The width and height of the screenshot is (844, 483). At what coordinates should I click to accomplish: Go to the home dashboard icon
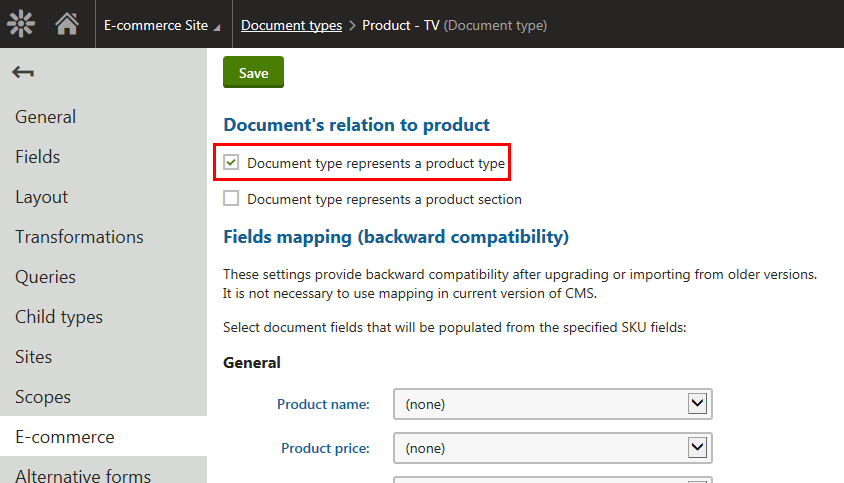click(x=67, y=24)
